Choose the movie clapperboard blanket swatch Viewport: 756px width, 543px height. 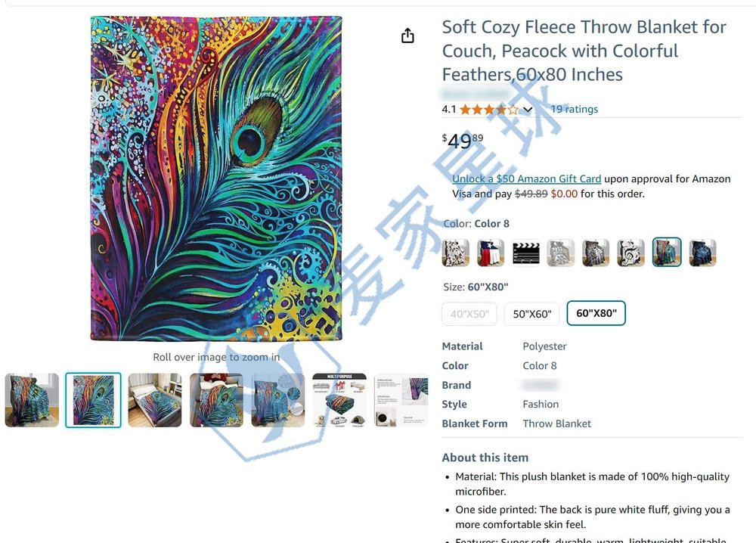point(525,252)
